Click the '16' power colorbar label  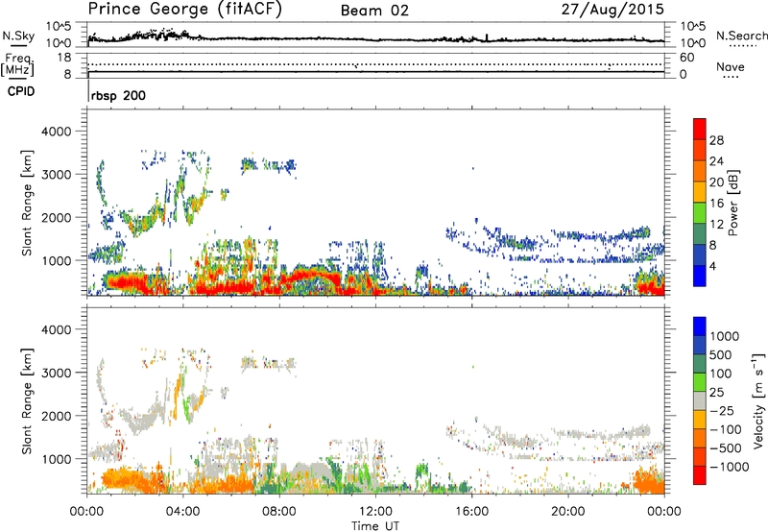point(716,204)
